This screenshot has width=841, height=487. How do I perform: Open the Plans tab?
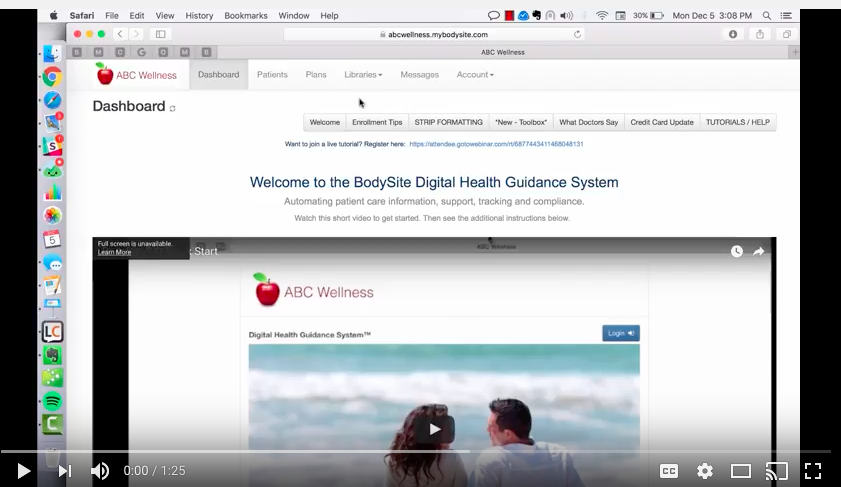pos(316,75)
